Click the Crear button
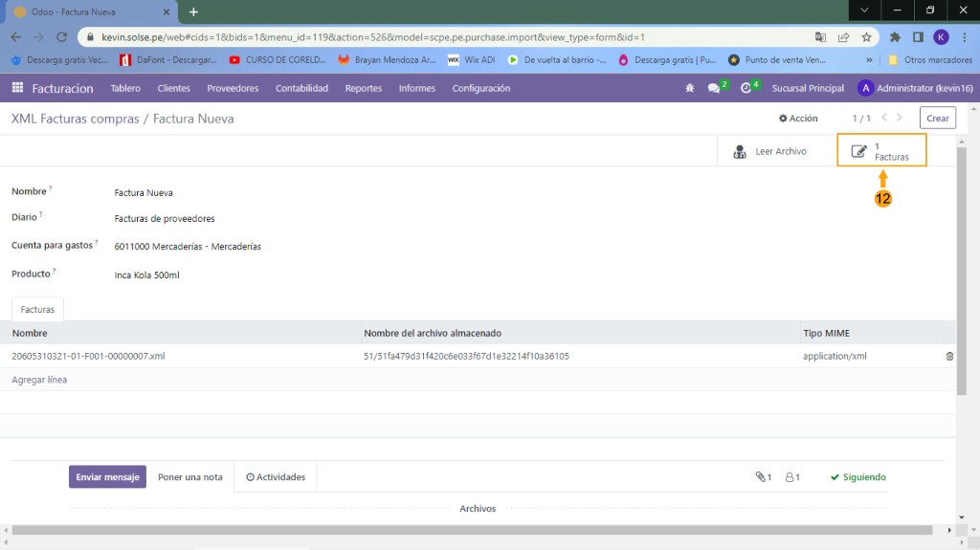The height and width of the screenshot is (550, 980). tap(937, 119)
